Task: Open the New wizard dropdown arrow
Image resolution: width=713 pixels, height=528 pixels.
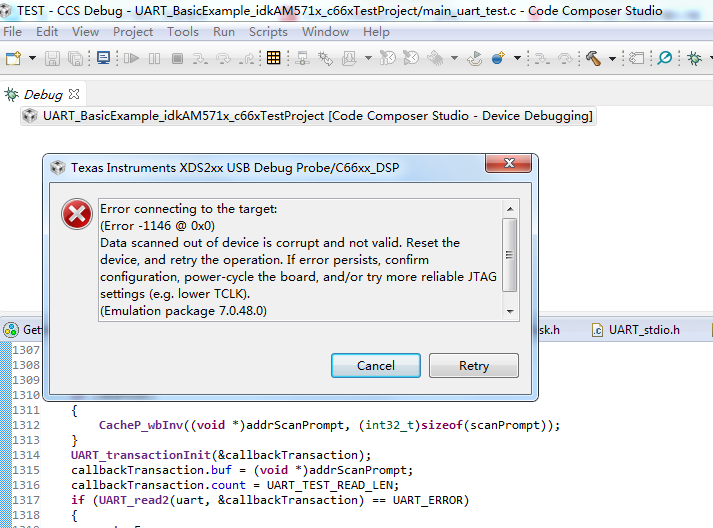Action: tap(32, 58)
